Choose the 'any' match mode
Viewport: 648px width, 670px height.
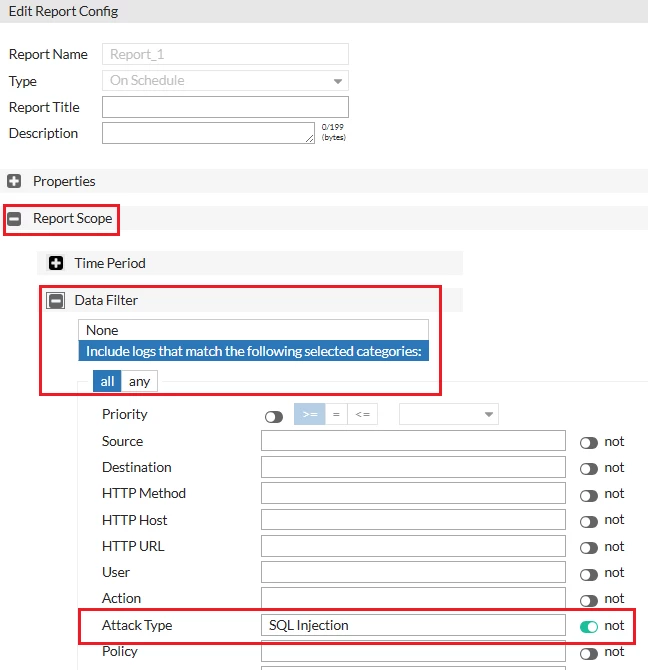point(139,381)
